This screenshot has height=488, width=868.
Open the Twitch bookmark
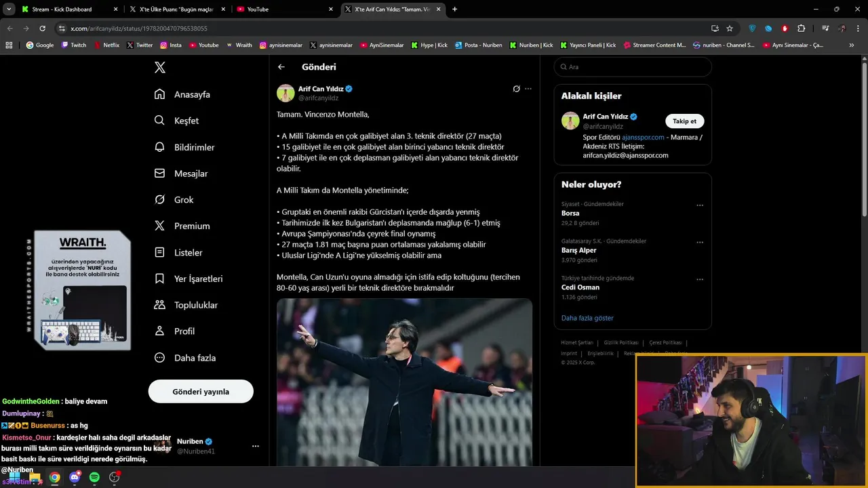pyautogui.click(x=74, y=45)
